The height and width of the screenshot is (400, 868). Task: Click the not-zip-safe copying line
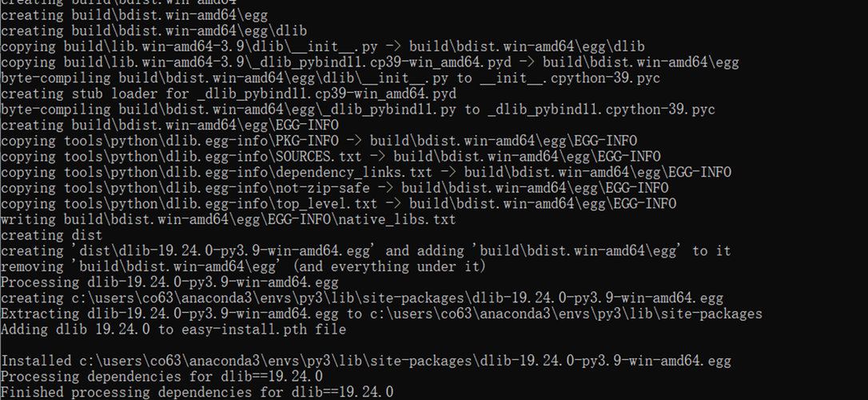click(334, 188)
